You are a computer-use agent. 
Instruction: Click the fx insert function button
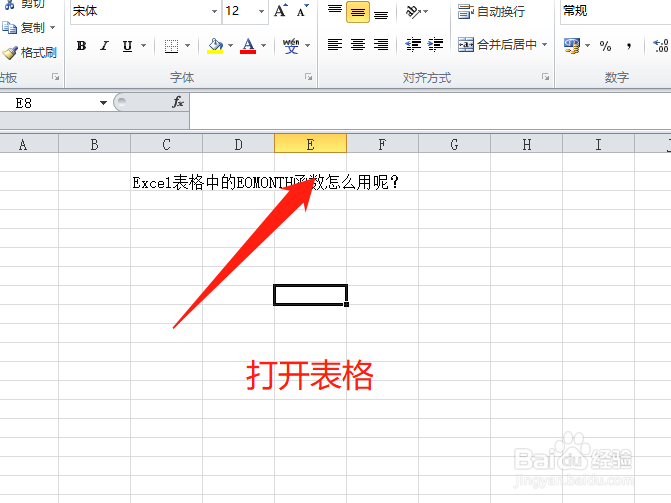(x=178, y=102)
